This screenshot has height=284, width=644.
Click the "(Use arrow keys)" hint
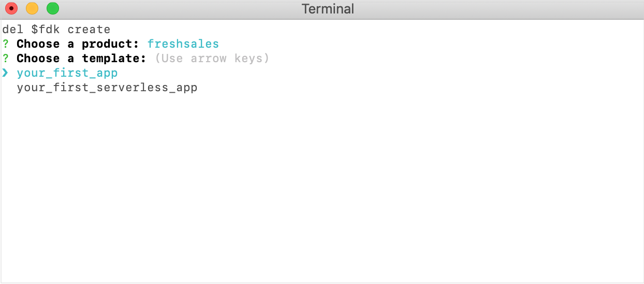212,59
